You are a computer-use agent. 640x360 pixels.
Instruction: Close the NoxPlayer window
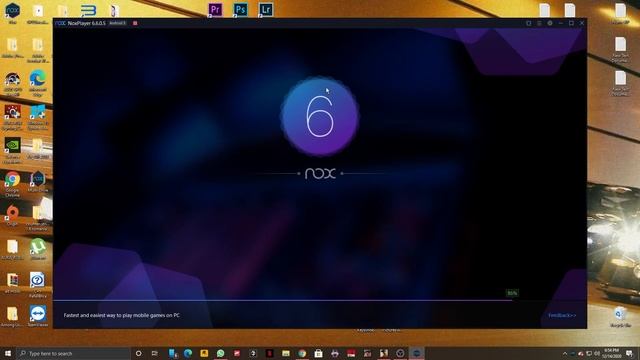point(582,23)
